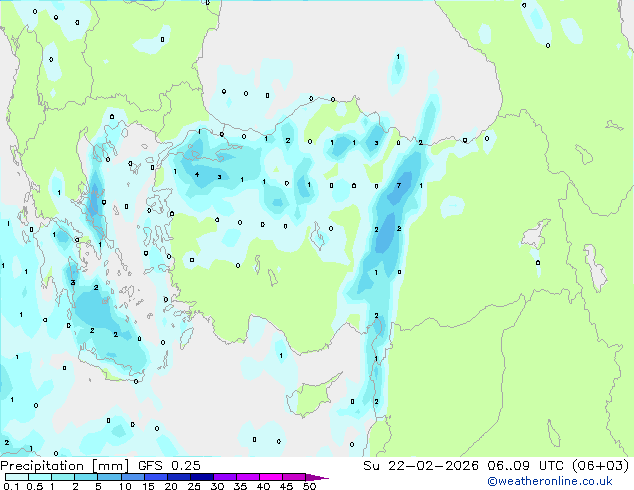Click the '10' legend scale label
Image resolution: width=634 pixels, height=490 pixels.
(125, 486)
